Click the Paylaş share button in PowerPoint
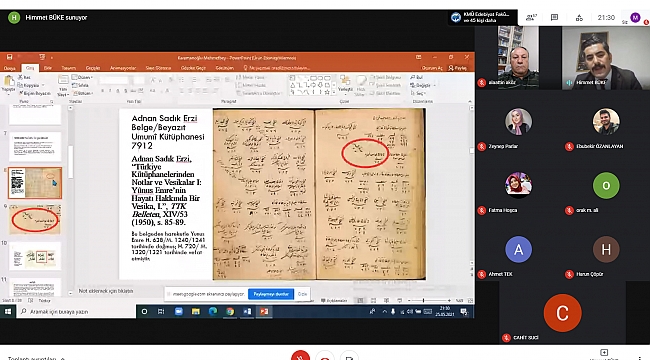 [458, 68]
